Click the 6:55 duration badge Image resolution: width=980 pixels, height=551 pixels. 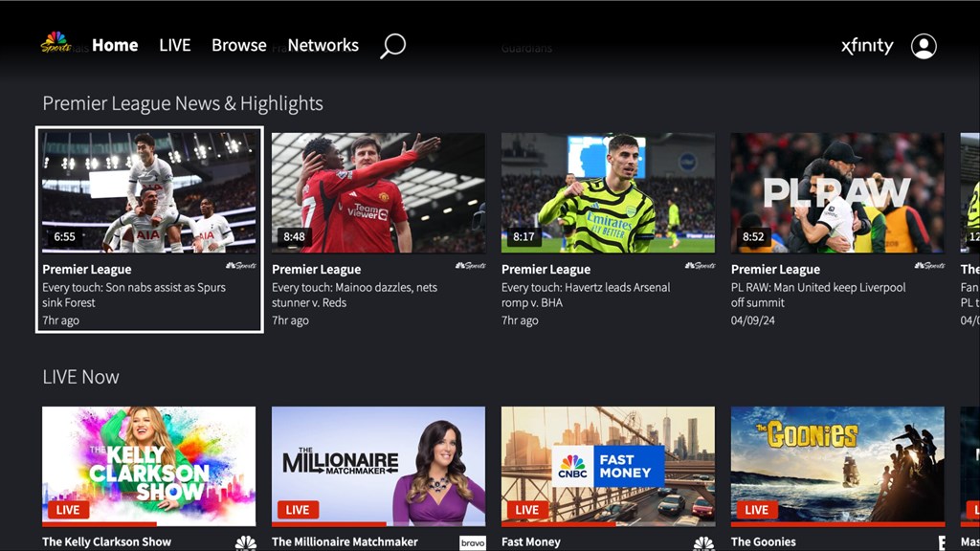pyautogui.click(x=64, y=237)
